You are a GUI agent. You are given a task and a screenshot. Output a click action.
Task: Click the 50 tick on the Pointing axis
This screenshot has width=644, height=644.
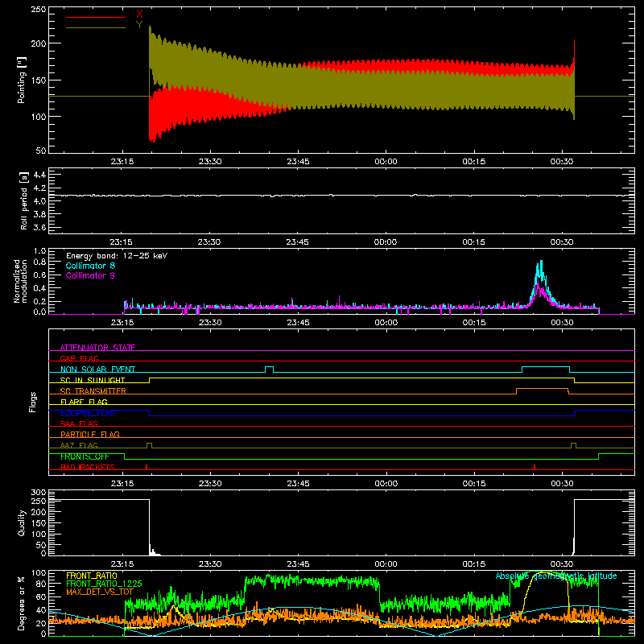click(41, 151)
